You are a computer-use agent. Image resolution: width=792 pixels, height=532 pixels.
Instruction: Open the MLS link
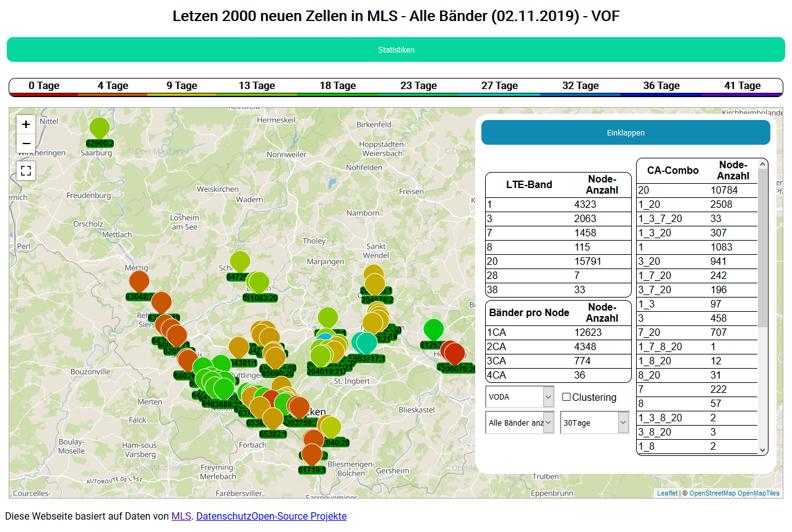click(181, 516)
